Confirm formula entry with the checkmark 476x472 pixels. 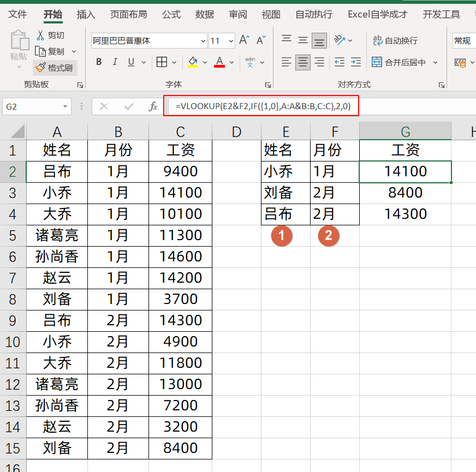tap(129, 106)
